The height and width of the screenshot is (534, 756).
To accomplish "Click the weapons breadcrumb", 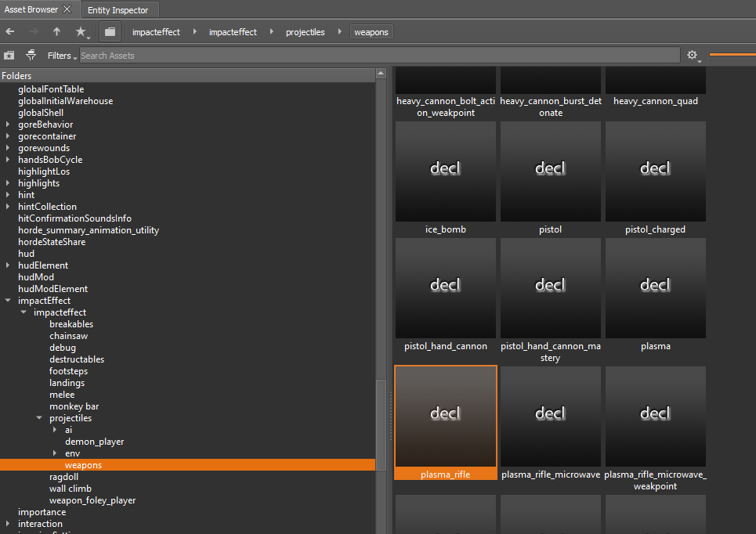I will click(x=371, y=32).
